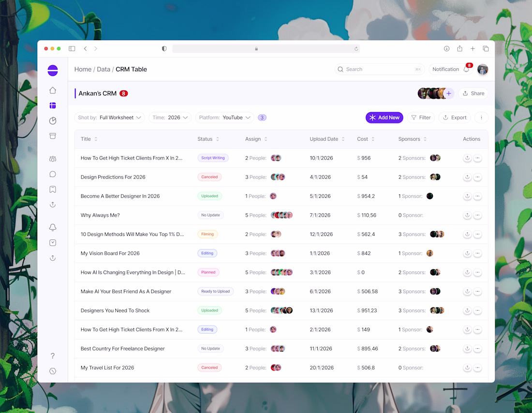Open the team members sidebar icon
The height and width of the screenshot is (413, 532).
53,159
